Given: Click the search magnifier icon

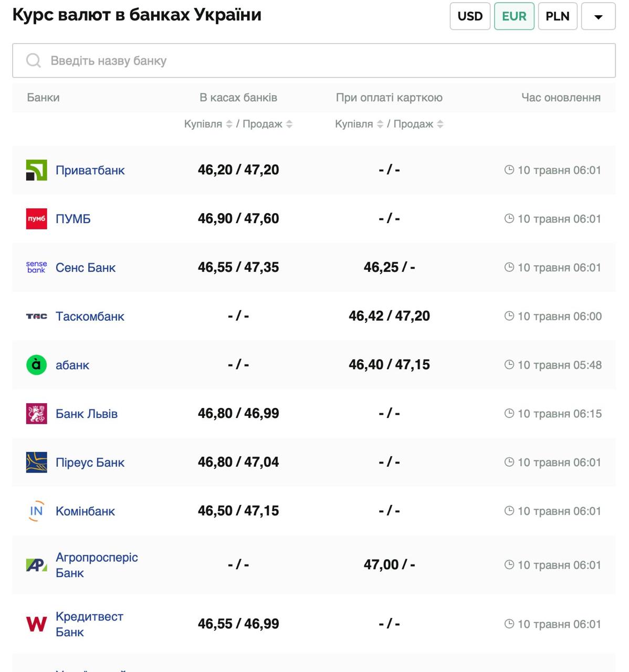Looking at the screenshot, I should 34,61.
